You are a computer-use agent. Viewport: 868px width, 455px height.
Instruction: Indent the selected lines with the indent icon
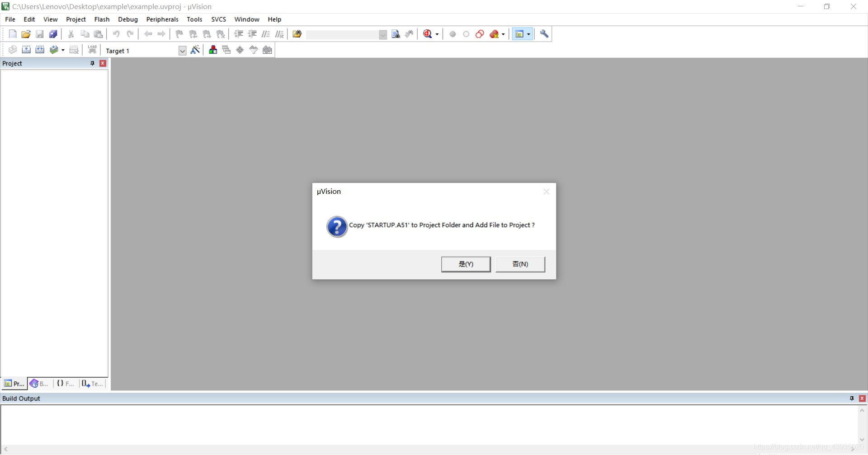click(x=239, y=34)
